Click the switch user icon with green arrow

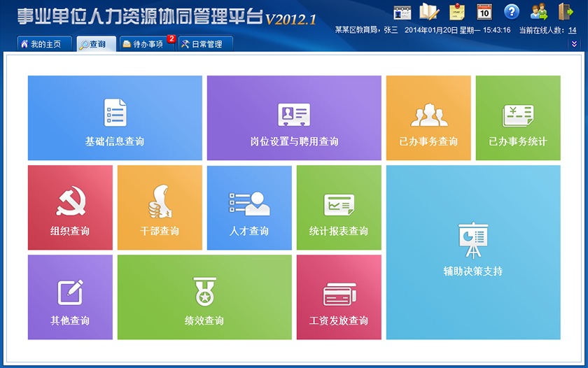point(539,12)
